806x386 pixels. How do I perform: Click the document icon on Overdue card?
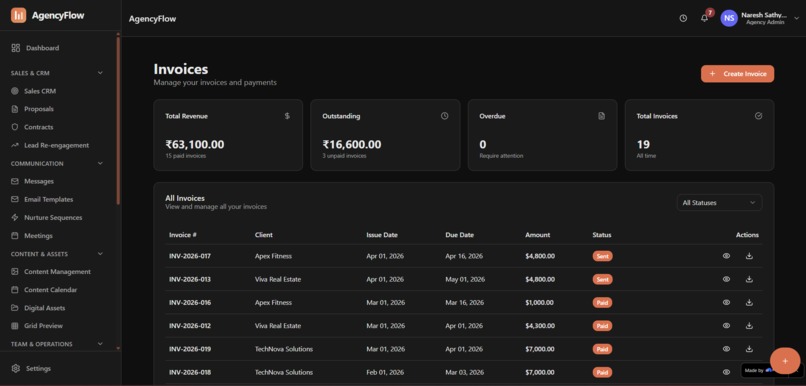[601, 116]
